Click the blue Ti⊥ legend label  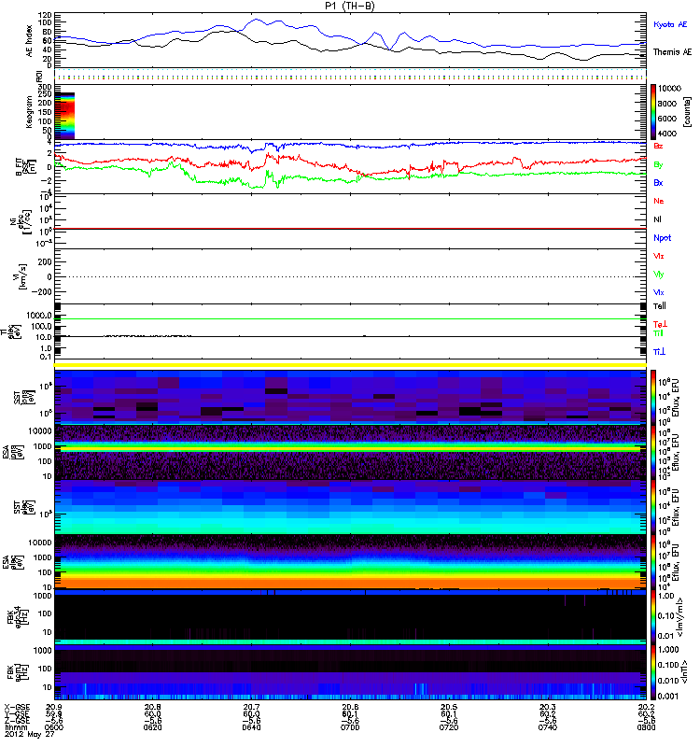coord(659,352)
